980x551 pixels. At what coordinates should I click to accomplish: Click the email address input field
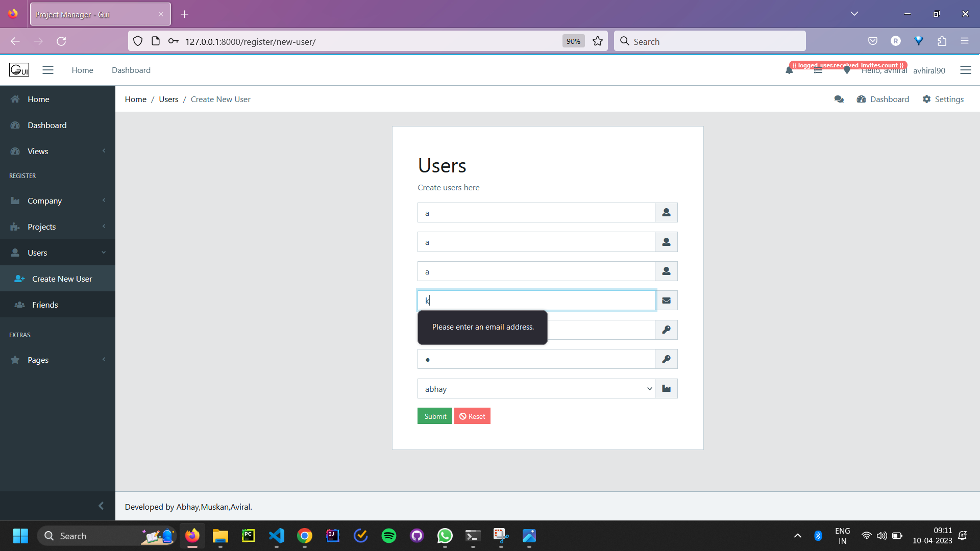tap(535, 300)
